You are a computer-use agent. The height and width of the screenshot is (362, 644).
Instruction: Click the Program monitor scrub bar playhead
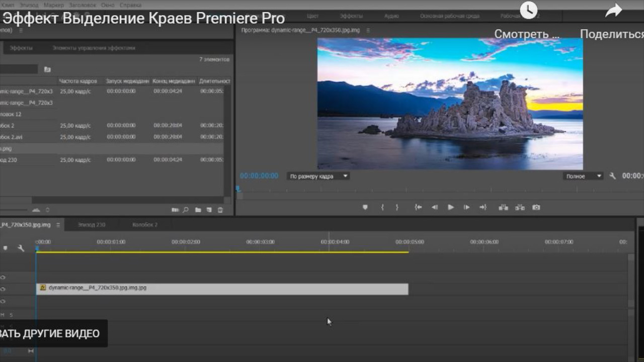pyautogui.click(x=238, y=189)
